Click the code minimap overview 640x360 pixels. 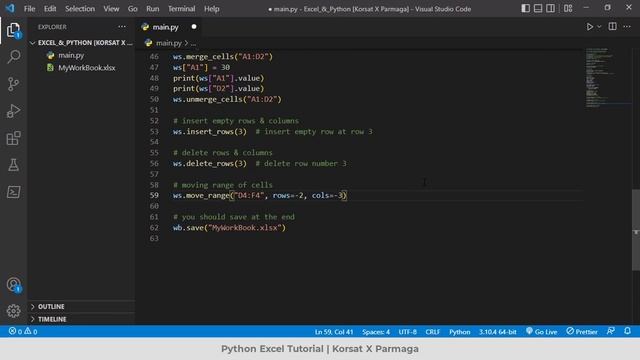tap(608, 78)
